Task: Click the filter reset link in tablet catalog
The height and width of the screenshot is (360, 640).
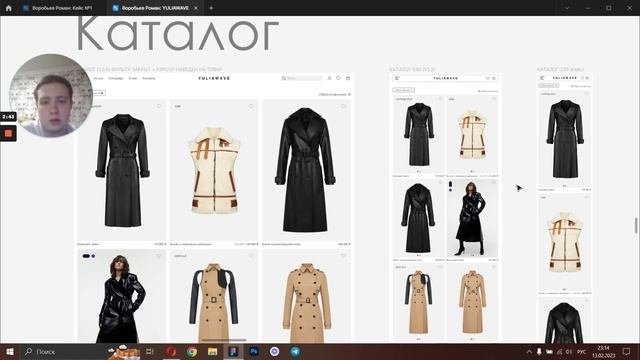Action: coord(488,91)
